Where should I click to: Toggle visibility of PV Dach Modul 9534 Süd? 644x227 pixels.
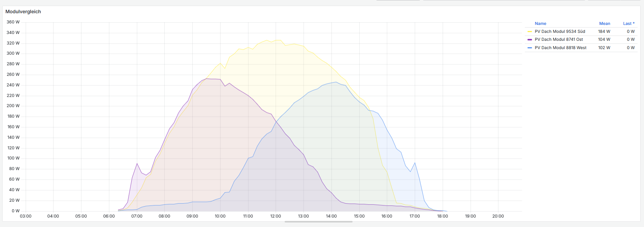point(560,32)
